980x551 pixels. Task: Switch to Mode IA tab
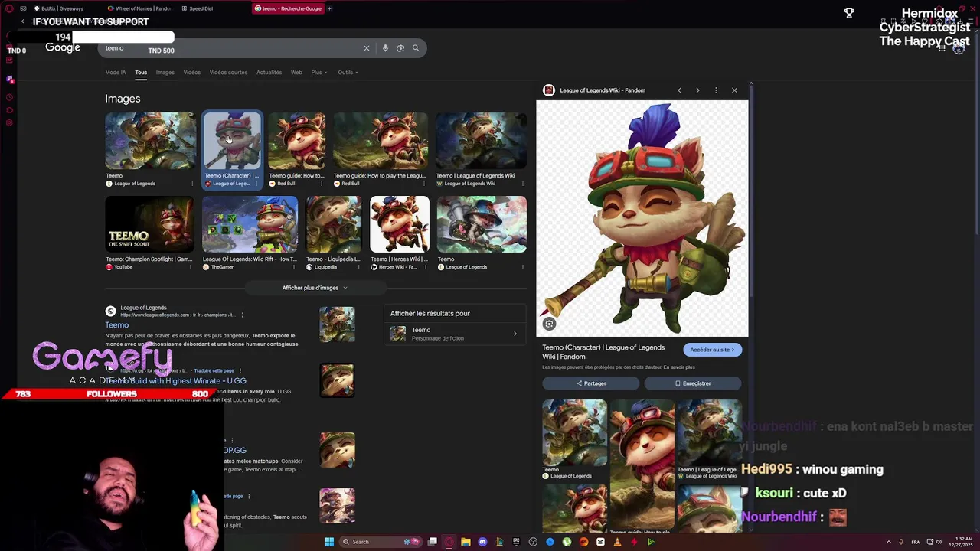pyautogui.click(x=116, y=73)
